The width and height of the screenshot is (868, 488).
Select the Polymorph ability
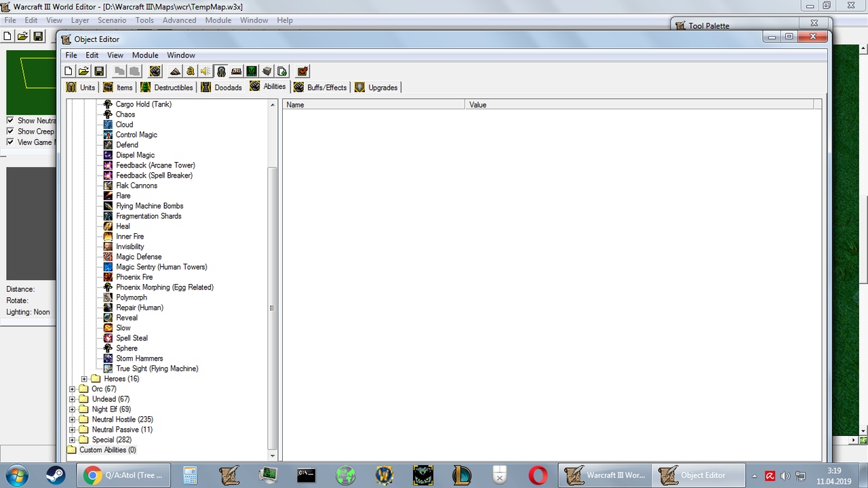tap(132, 298)
